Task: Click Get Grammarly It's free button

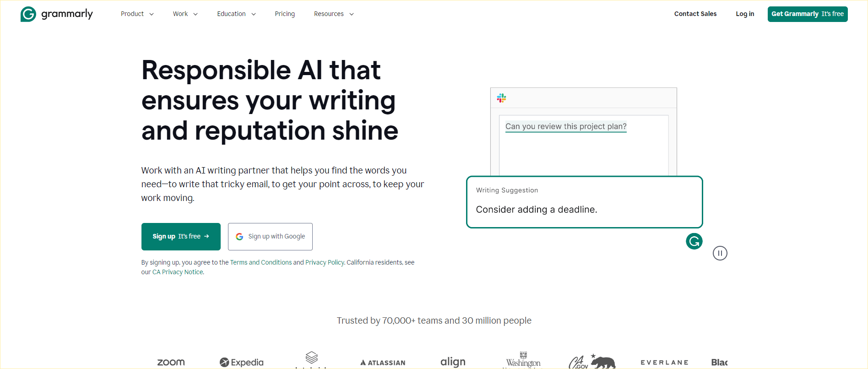Action: 808,14
